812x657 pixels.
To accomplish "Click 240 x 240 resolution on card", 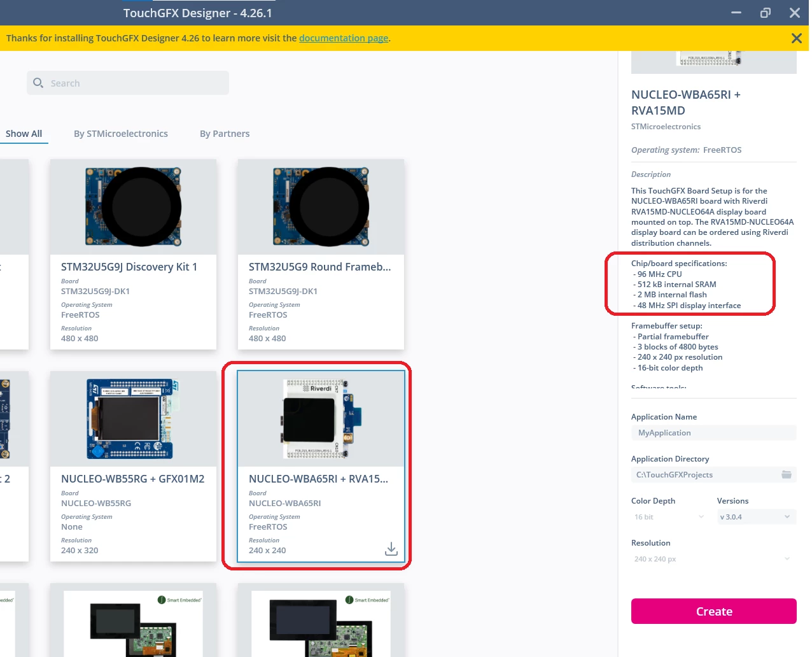I will point(267,551).
